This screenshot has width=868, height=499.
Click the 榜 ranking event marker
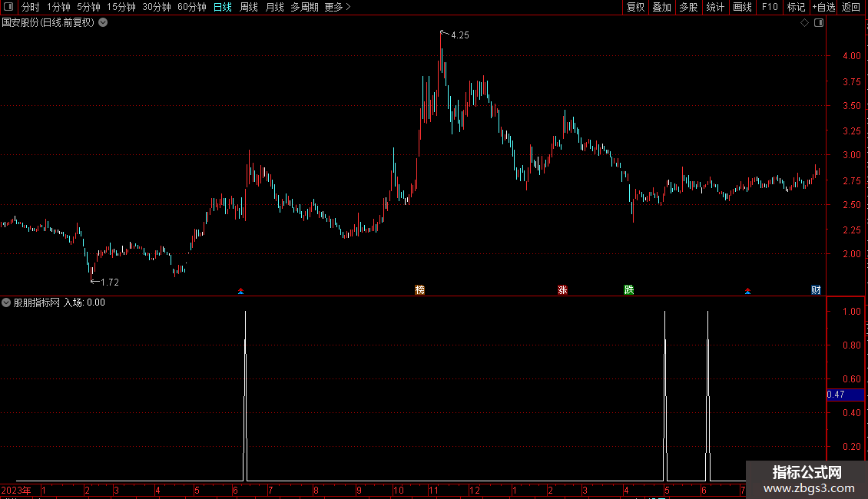pos(419,290)
